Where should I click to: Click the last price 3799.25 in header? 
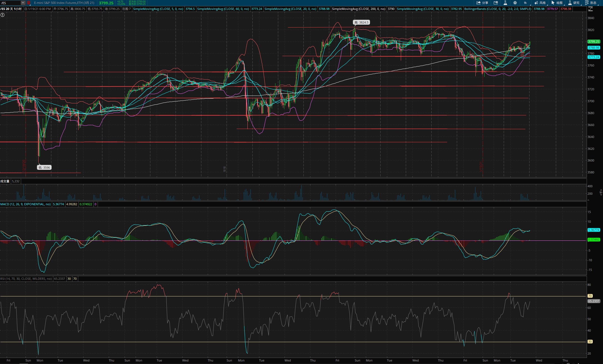106,3
